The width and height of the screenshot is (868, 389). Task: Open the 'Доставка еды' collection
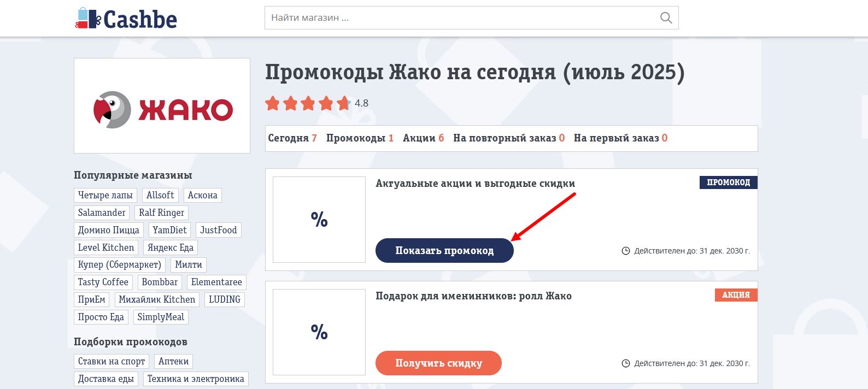point(106,379)
